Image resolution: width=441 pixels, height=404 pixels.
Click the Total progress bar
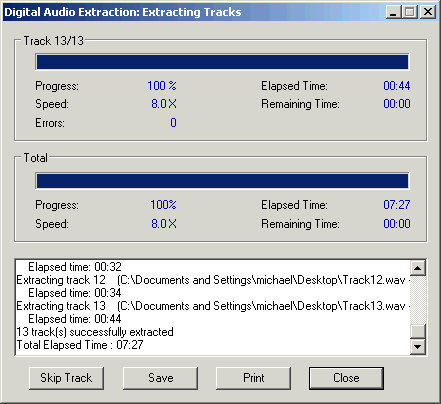tap(222, 181)
